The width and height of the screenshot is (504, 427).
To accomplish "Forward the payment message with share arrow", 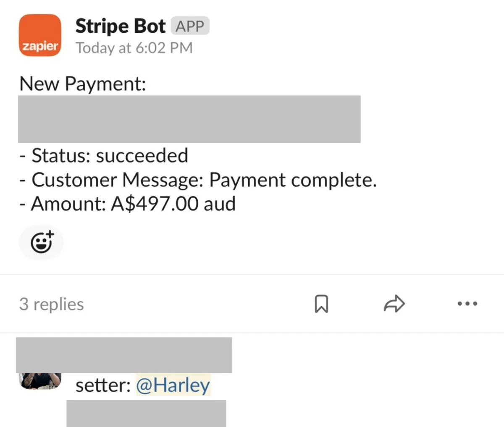I will tap(394, 304).
